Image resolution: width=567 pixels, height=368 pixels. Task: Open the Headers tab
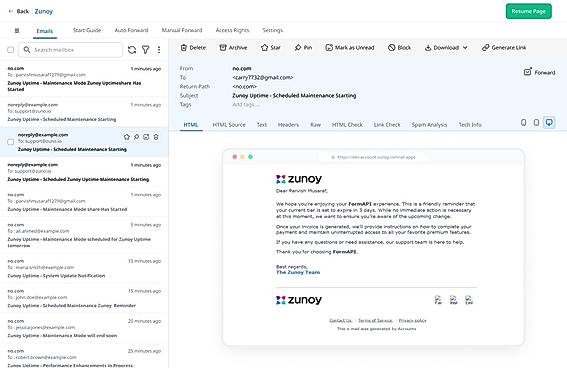click(288, 125)
